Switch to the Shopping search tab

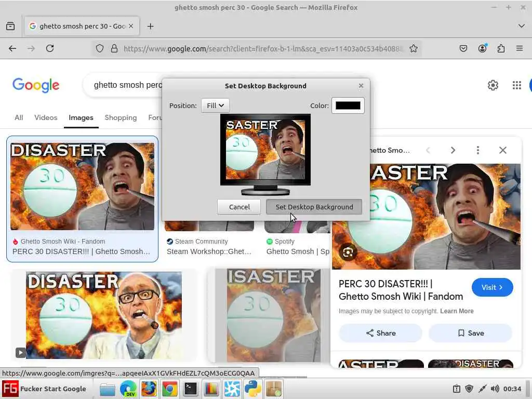click(x=121, y=117)
